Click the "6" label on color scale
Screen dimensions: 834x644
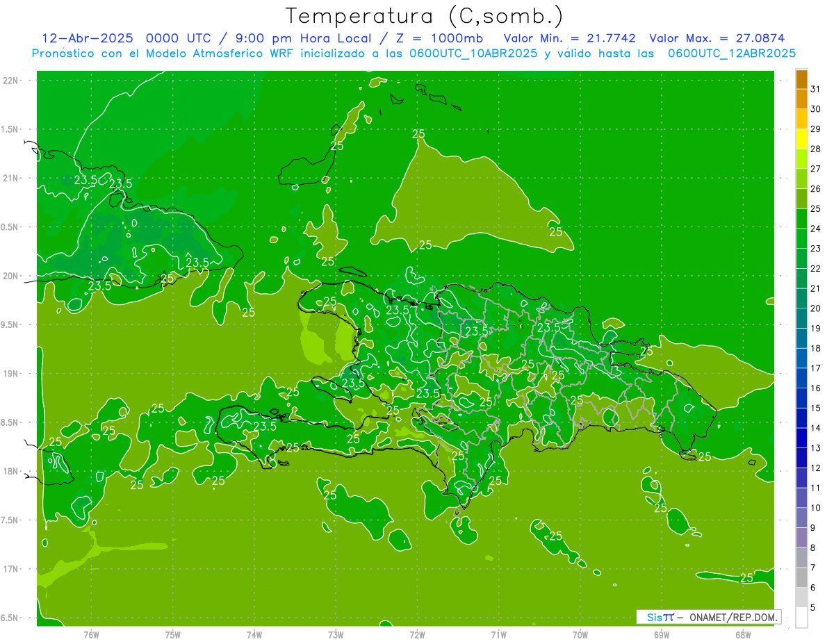[x=813, y=588]
